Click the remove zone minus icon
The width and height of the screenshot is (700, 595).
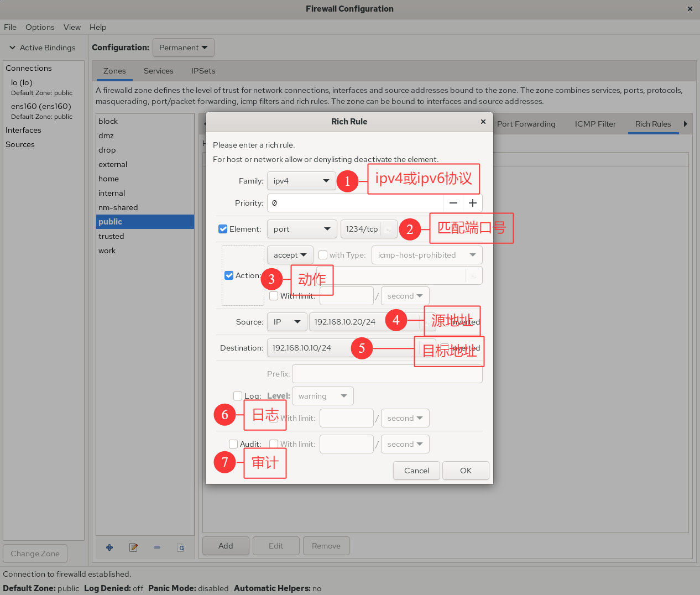coord(157,547)
